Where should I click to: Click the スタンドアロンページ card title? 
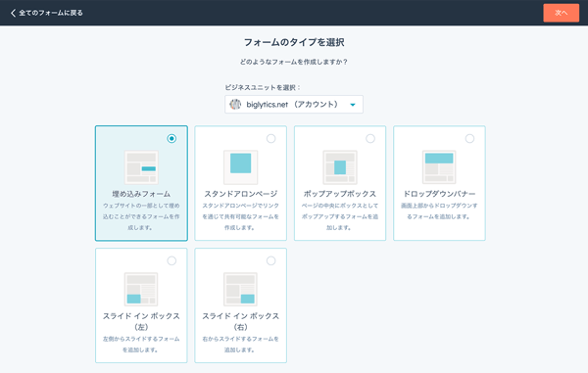241,194
